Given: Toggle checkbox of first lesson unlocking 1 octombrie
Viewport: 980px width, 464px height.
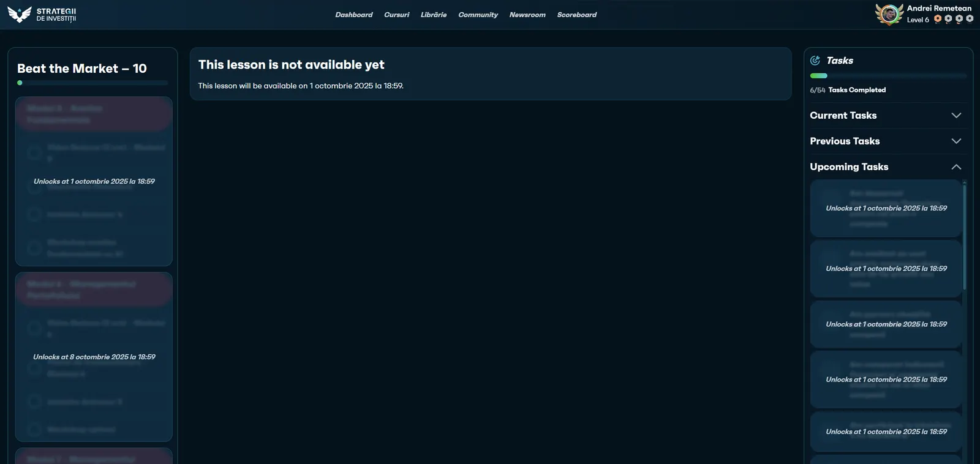Looking at the screenshot, I should pyautogui.click(x=34, y=152).
